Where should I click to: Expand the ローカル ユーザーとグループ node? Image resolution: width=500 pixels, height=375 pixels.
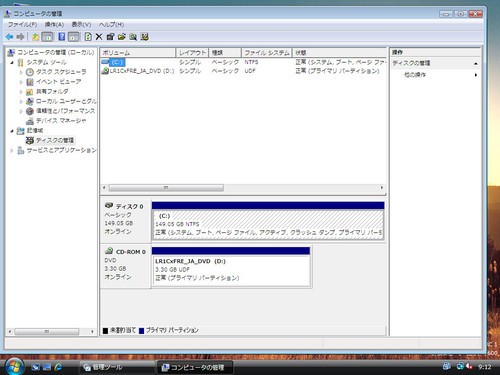click(x=21, y=101)
